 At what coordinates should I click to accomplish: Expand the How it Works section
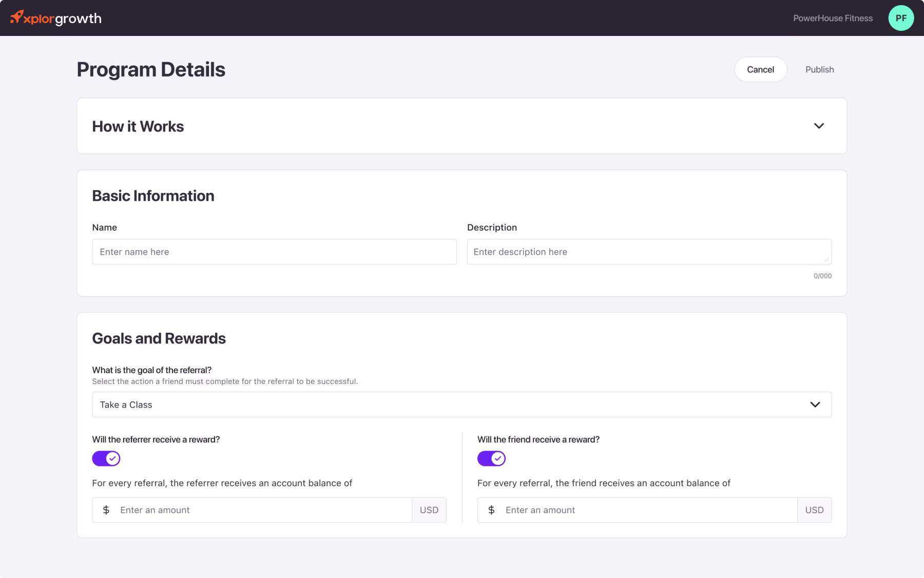(x=819, y=126)
